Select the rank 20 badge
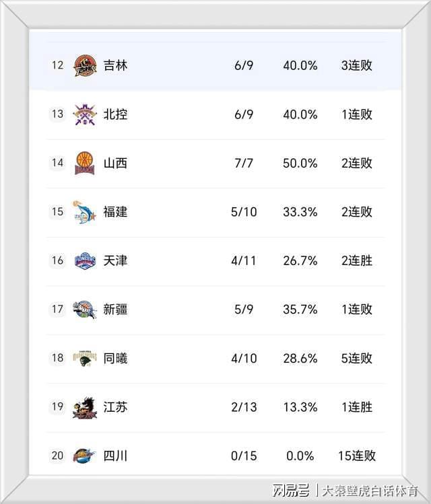Screen dimensions: 431x504 click(57, 456)
